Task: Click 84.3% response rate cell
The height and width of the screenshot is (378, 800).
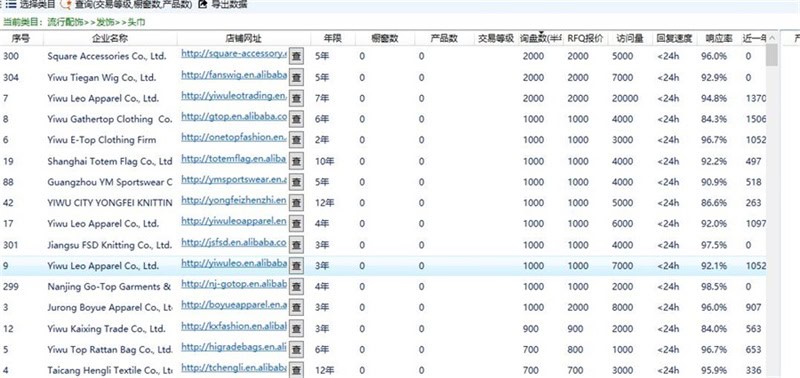Action: [714, 119]
